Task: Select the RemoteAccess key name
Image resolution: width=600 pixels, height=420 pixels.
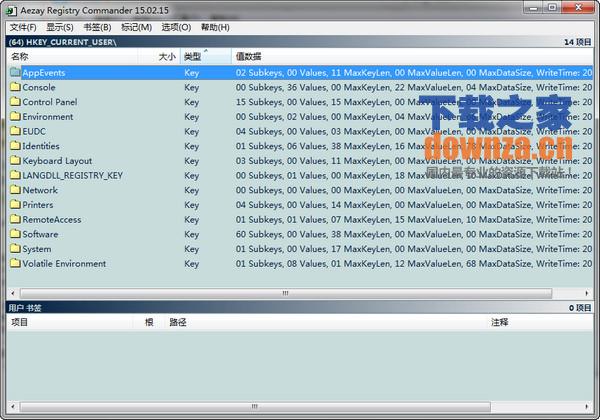Action: [x=52, y=220]
